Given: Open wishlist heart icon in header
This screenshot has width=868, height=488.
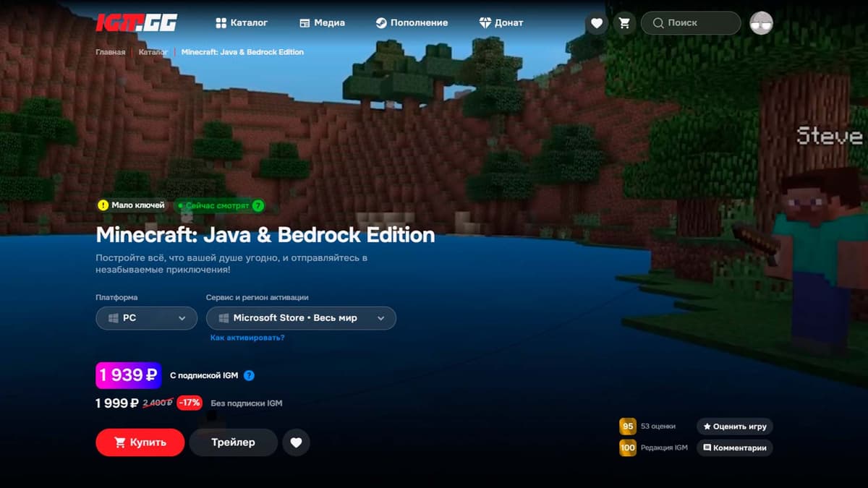Looking at the screenshot, I should coord(597,23).
